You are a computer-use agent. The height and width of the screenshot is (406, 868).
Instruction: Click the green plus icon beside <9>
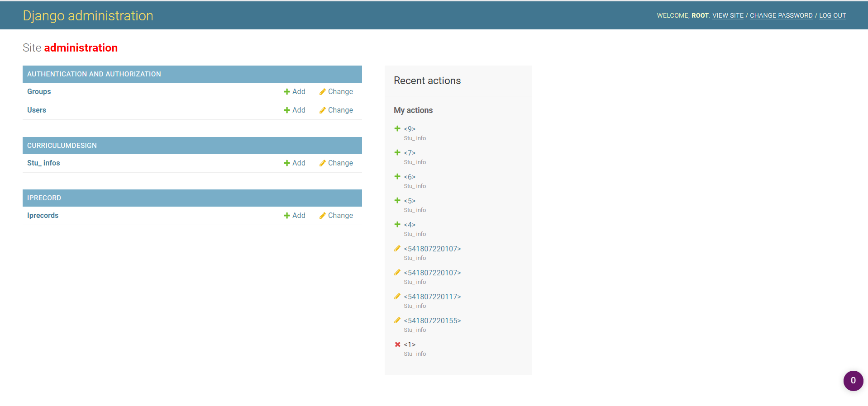point(397,128)
